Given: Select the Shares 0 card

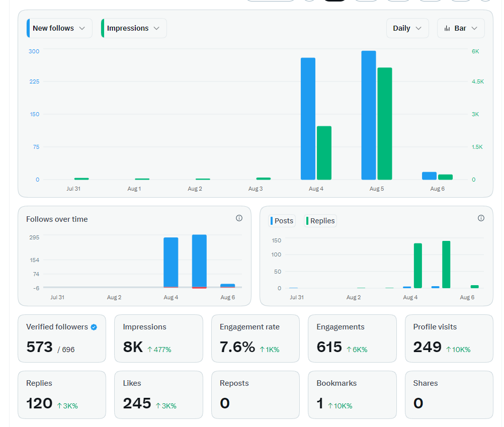Looking at the screenshot, I should point(449,395).
